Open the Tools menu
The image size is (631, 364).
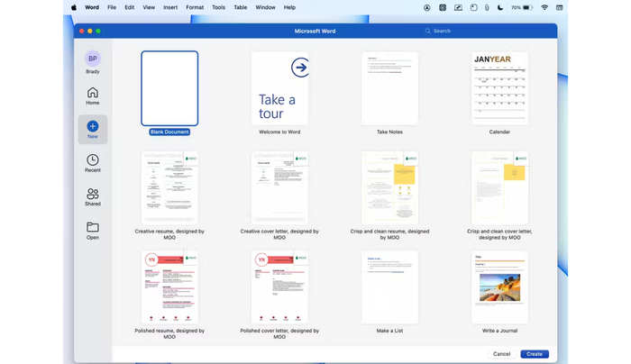218,7
